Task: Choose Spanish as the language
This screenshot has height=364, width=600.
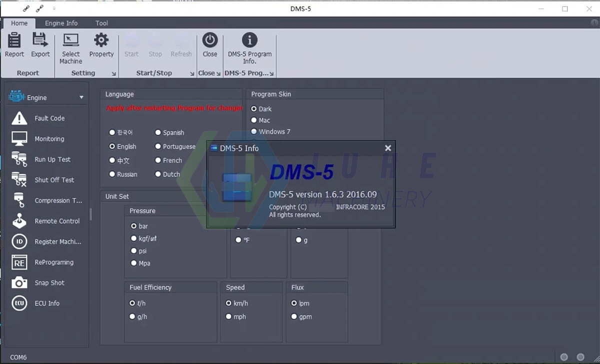Action: tap(159, 132)
